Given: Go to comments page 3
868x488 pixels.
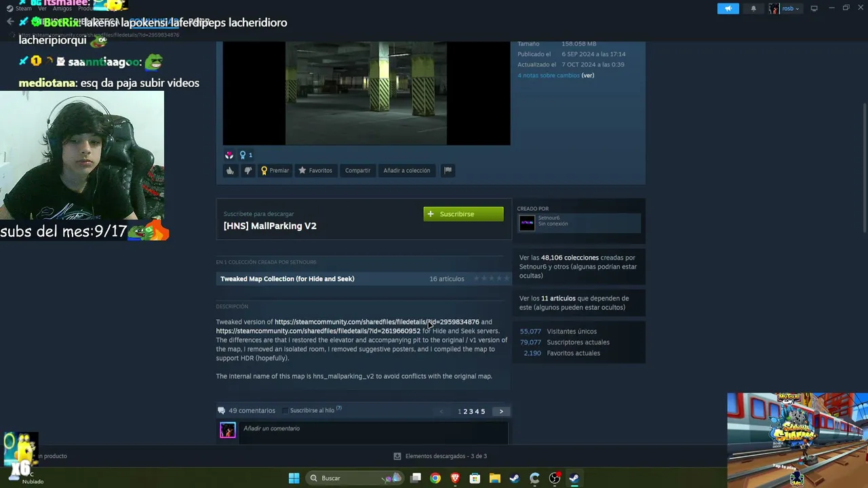Looking at the screenshot, I should 471,411.
